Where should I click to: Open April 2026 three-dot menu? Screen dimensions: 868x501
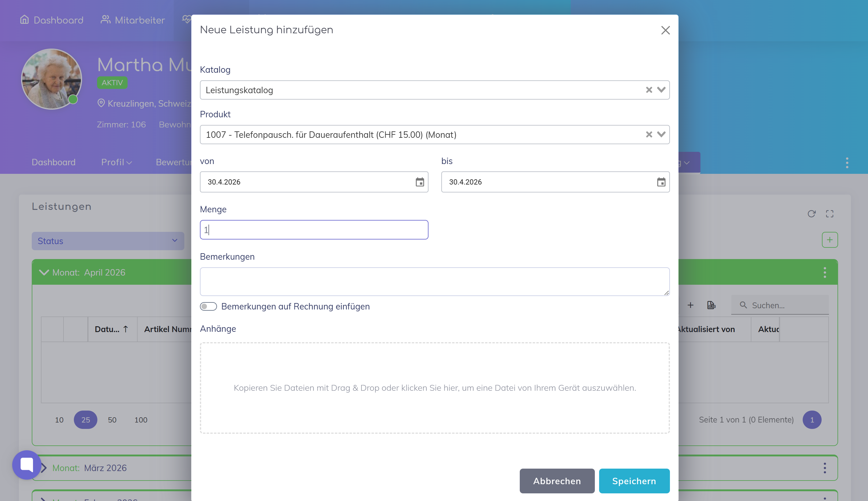tap(824, 272)
